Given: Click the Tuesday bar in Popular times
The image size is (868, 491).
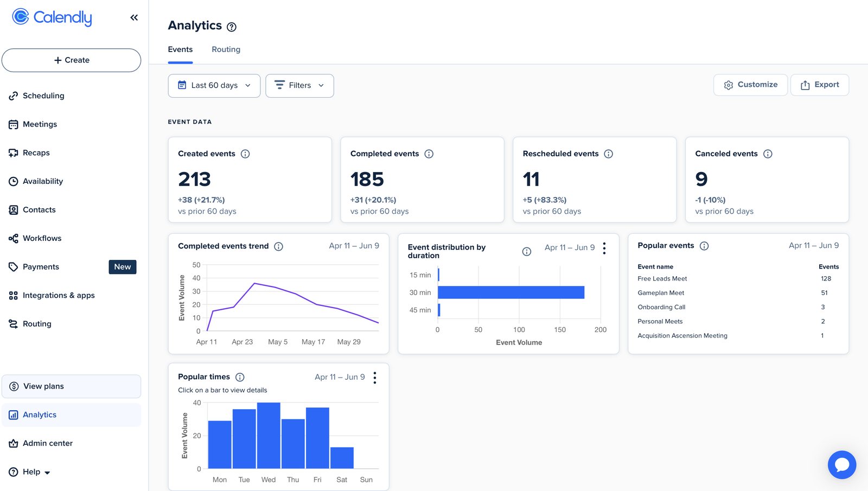Looking at the screenshot, I should point(244,439).
